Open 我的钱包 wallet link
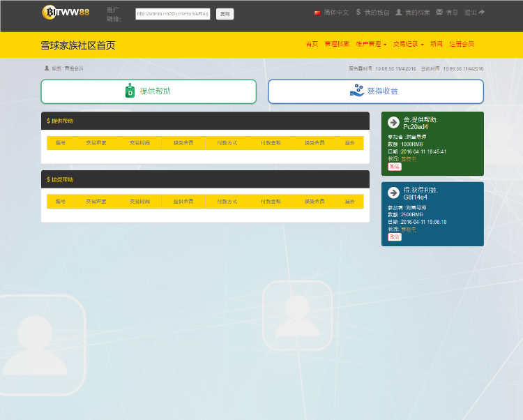Screen dimensions: 523x420 pyautogui.click(x=377, y=13)
